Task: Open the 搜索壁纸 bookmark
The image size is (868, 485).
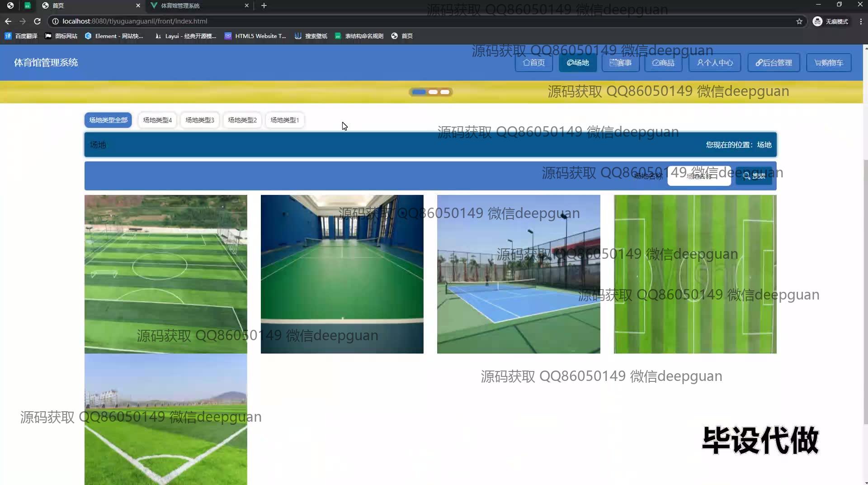Action: tap(311, 36)
